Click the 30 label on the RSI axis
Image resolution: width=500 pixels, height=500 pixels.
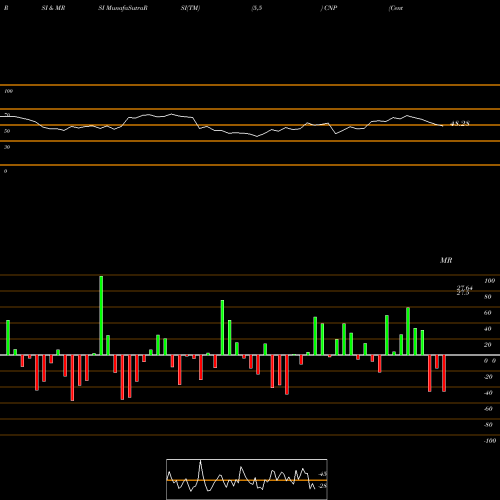tap(7, 147)
